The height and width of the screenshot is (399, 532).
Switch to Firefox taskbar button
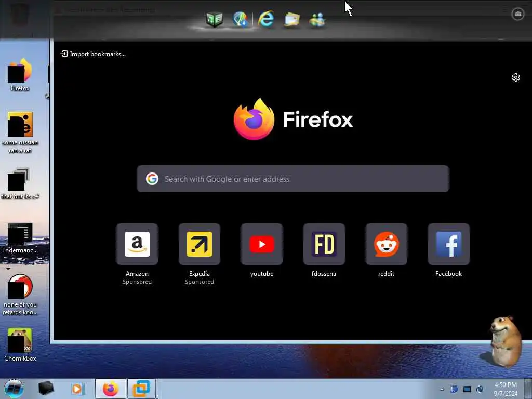(111, 389)
